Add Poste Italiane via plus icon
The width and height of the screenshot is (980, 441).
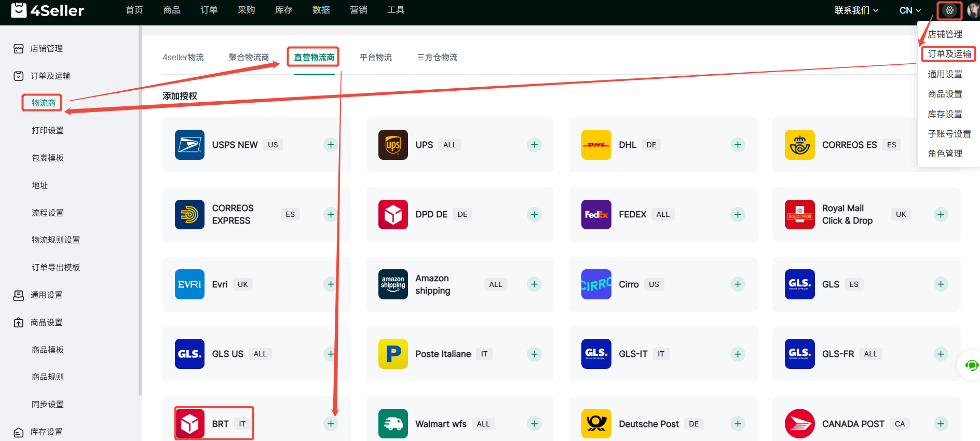(x=534, y=354)
